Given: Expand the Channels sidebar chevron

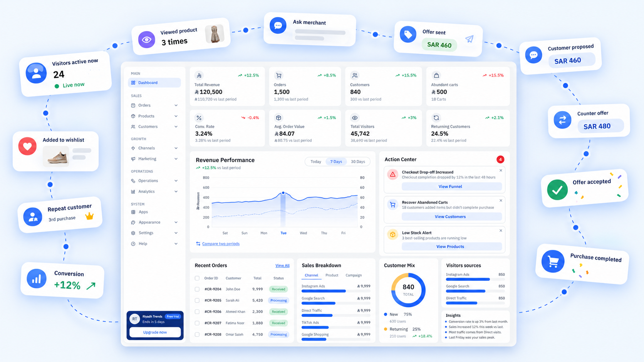Looking at the screenshot, I should click(x=176, y=148).
